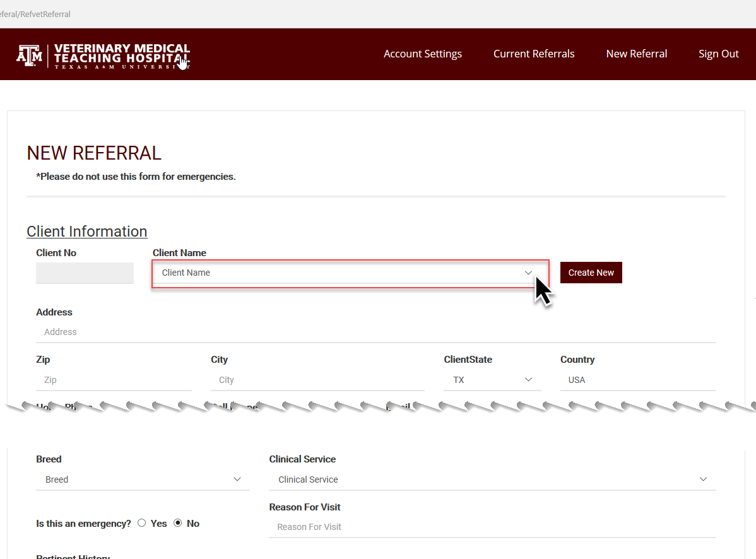Open the Breed dropdown
Image resolution: width=756 pixels, height=559 pixels.
(x=143, y=480)
